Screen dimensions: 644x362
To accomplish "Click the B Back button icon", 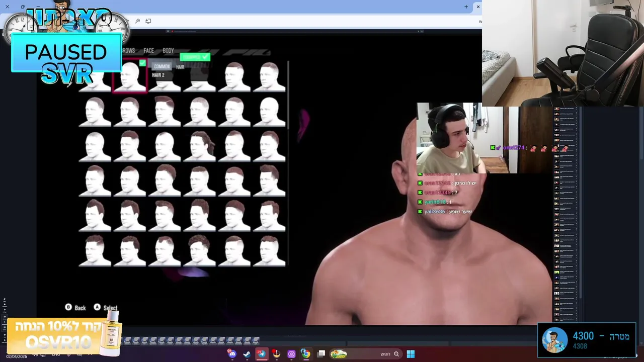I will point(68,307).
